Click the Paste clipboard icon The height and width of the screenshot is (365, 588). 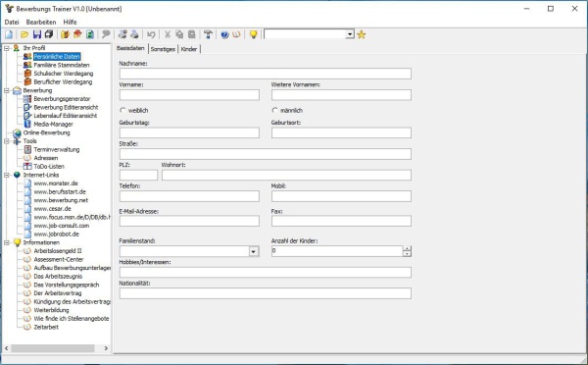[192, 34]
